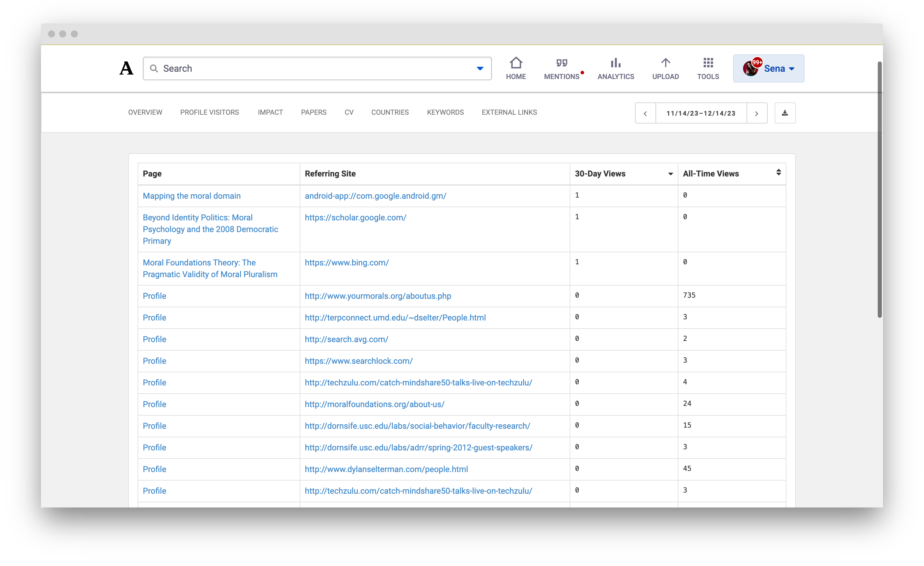
Task: Open 'Beyond Identity Politics' paper link
Action: coord(211,229)
